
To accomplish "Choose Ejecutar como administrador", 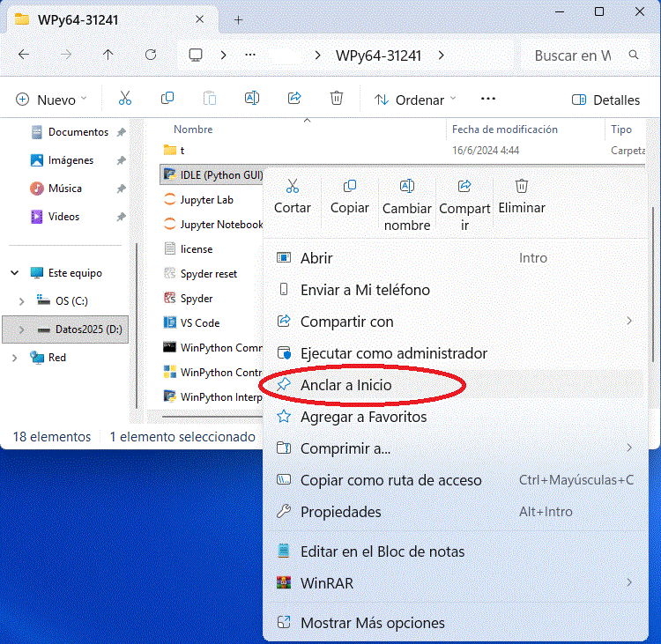I will (x=455, y=353).
